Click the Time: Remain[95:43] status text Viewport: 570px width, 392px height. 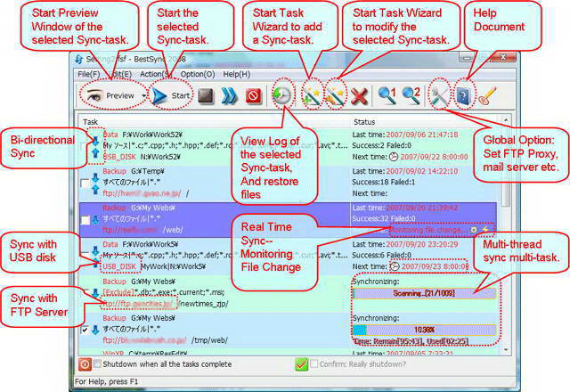click(x=411, y=341)
